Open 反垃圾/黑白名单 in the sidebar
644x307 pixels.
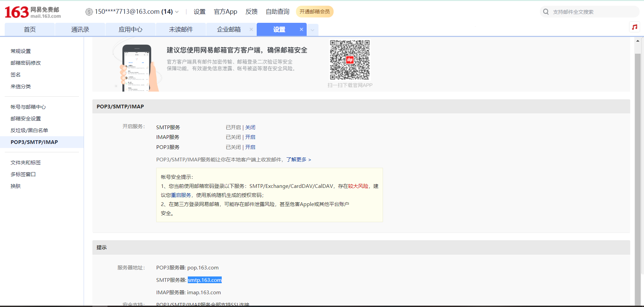pos(29,130)
